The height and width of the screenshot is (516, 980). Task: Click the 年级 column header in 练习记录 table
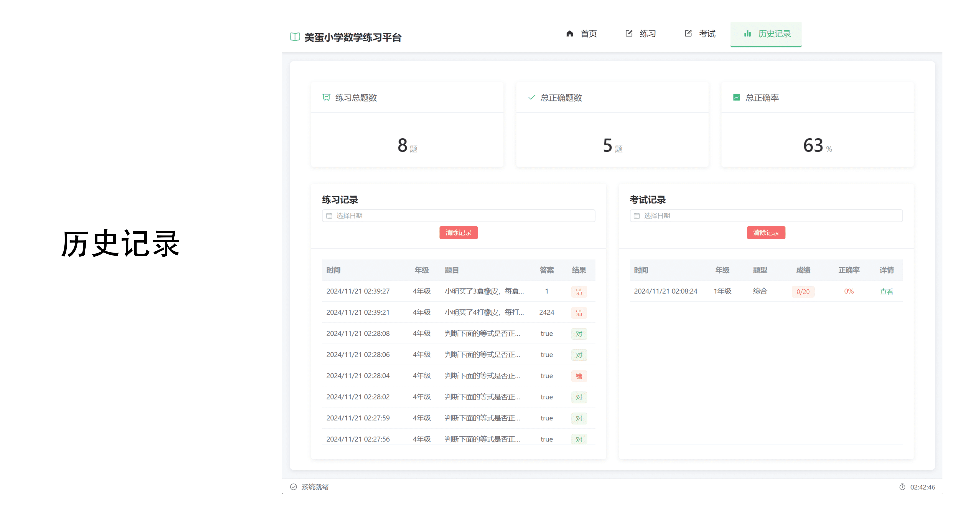(422, 270)
